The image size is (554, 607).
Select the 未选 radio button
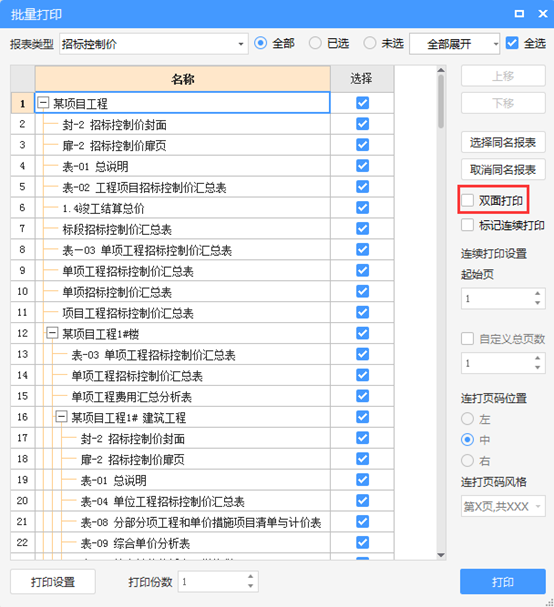tap(370, 43)
